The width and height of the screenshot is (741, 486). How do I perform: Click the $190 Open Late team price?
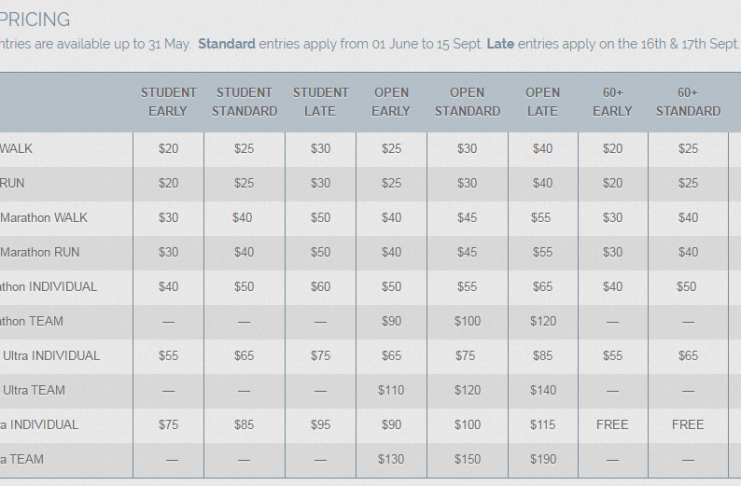tap(543, 459)
